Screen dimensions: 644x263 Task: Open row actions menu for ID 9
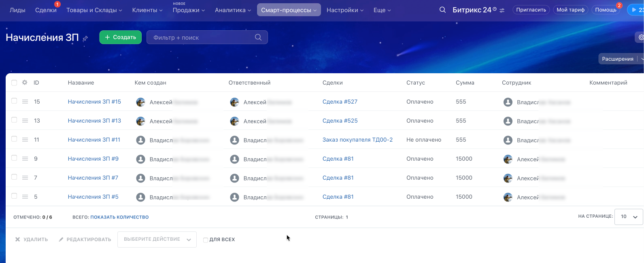[x=25, y=159]
